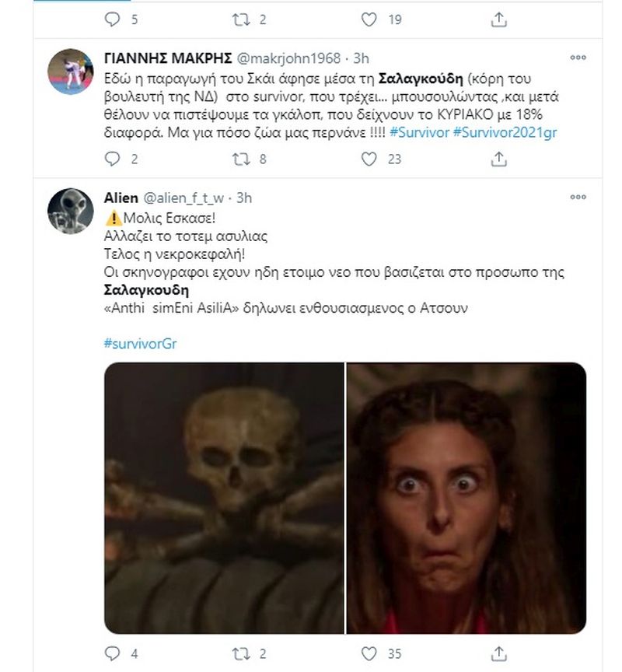This screenshot has height=672, width=622.
Task: Open @makrjohn1968 profile handle
Action: (x=302, y=58)
